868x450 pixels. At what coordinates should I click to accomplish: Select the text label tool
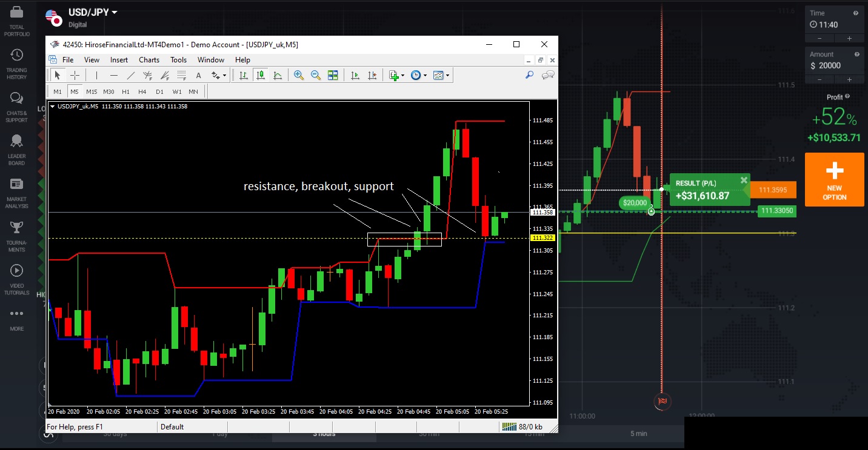click(198, 75)
